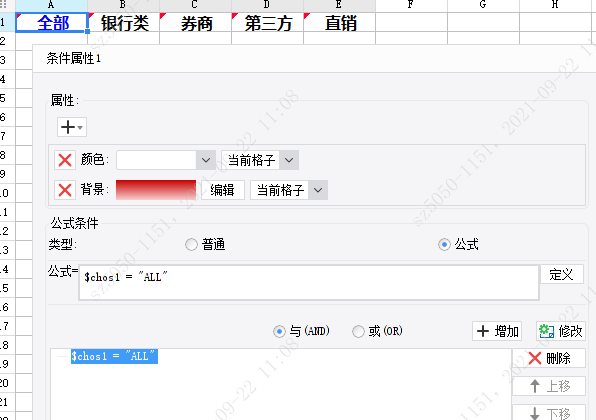Select cell B1 containing 银行类
596x420 pixels.
124,23
